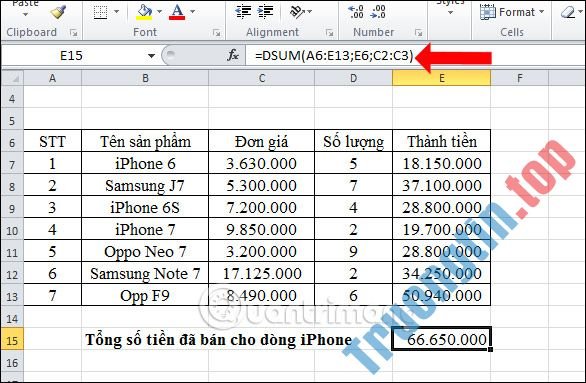Screen dimensions: 586x383
Task: Click the price cell 3.630.000
Action: (x=262, y=163)
